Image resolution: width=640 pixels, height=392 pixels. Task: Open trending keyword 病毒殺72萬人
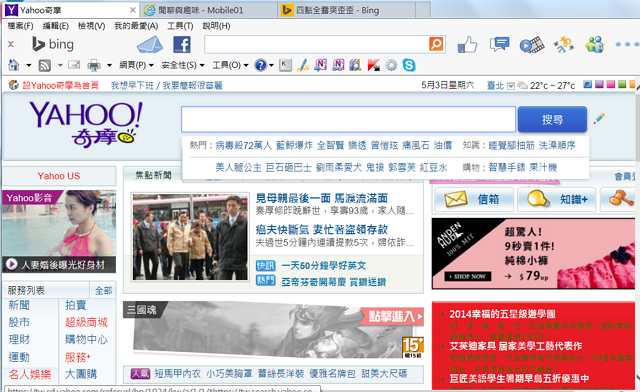point(243,145)
